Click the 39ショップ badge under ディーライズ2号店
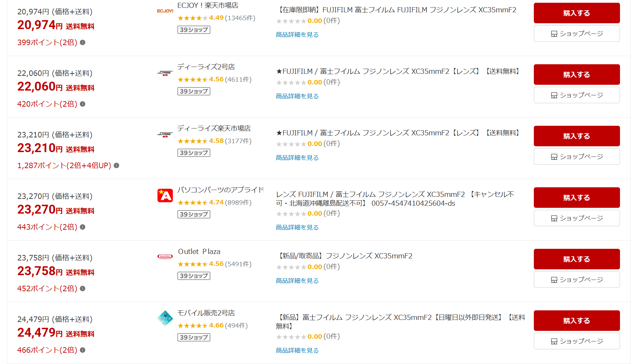The width and height of the screenshot is (633, 364). point(194,91)
